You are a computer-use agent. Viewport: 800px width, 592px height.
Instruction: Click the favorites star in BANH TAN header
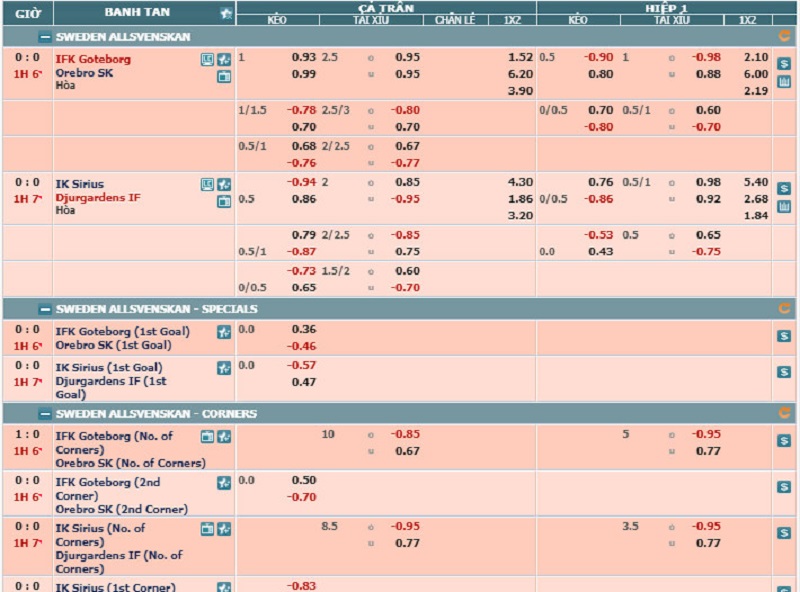click(x=226, y=13)
